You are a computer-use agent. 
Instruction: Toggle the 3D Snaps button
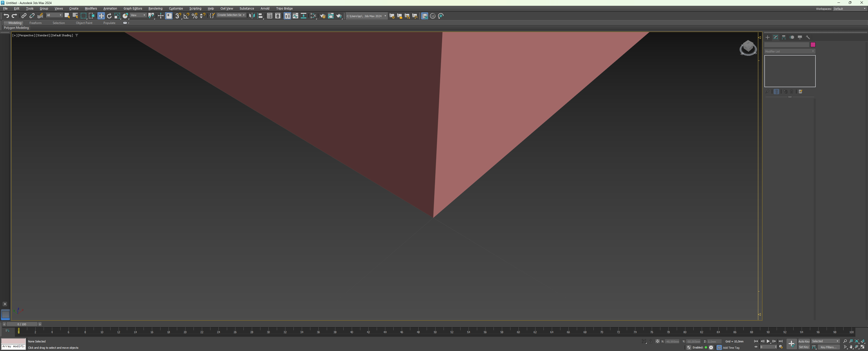pos(178,16)
